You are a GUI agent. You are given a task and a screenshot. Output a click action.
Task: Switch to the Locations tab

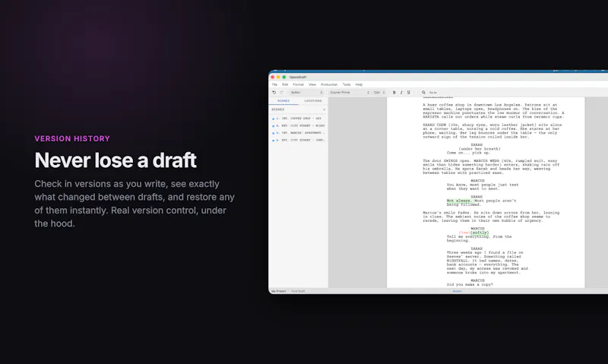(313, 101)
